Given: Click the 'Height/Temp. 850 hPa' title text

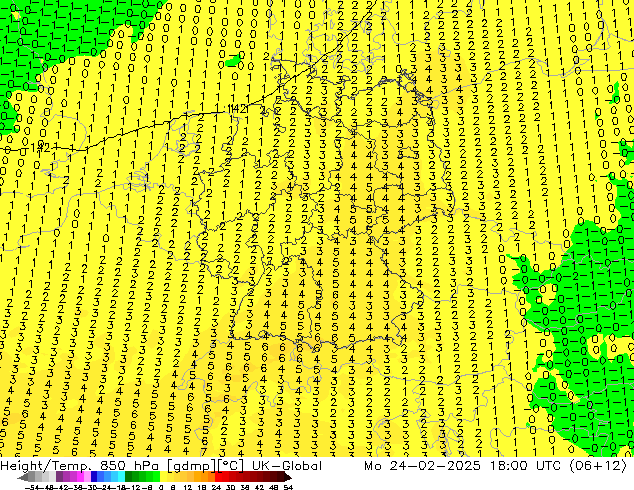Looking at the screenshot, I should [x=80, y=466].
